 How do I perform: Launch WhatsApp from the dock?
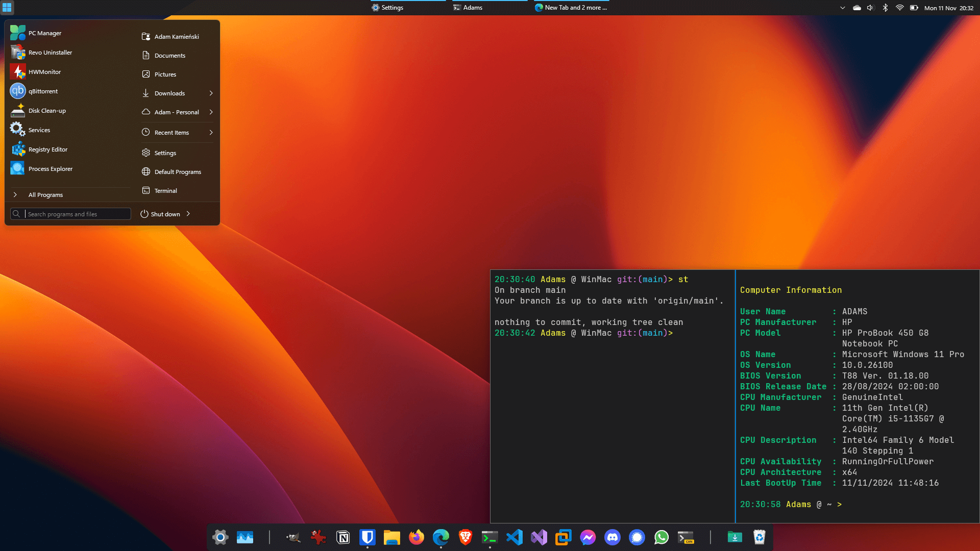[x=661, y=537]
